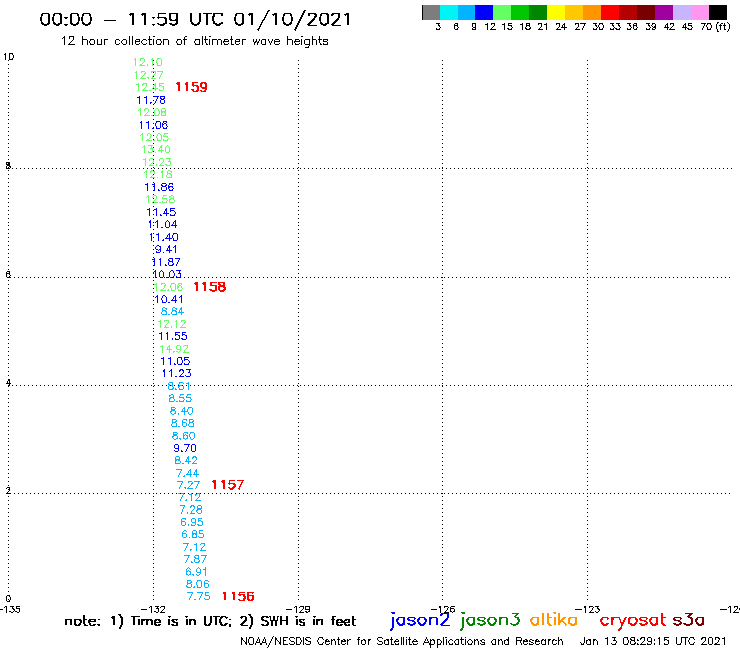Image resolution: width=740 pixels, height=650 pixels.
Task: Click the s3a satellite label
Action: (x=689, y=620)
